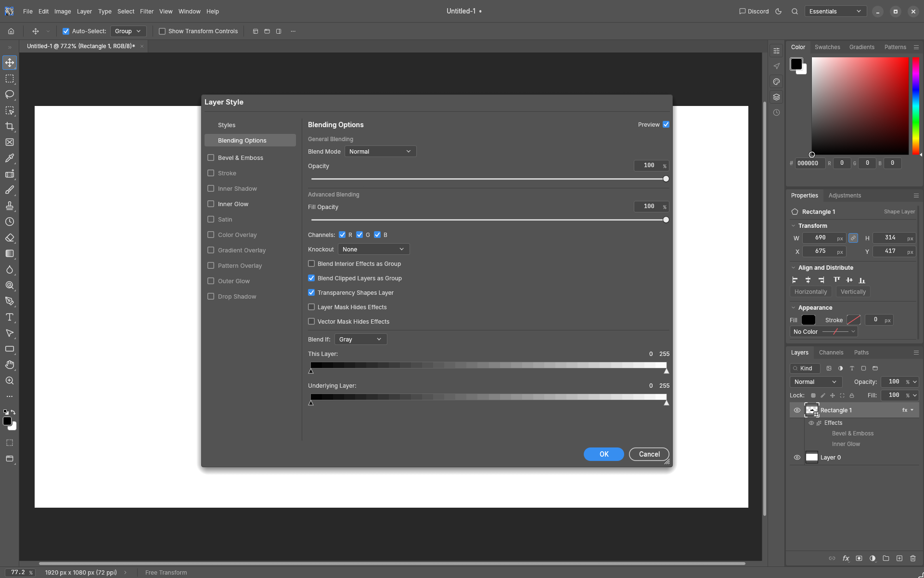Open the Auto-Select Group dropdown

point(128,31)
